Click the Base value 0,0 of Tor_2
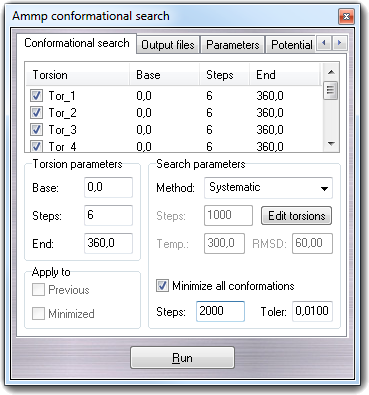 click(x=144, y=113)
